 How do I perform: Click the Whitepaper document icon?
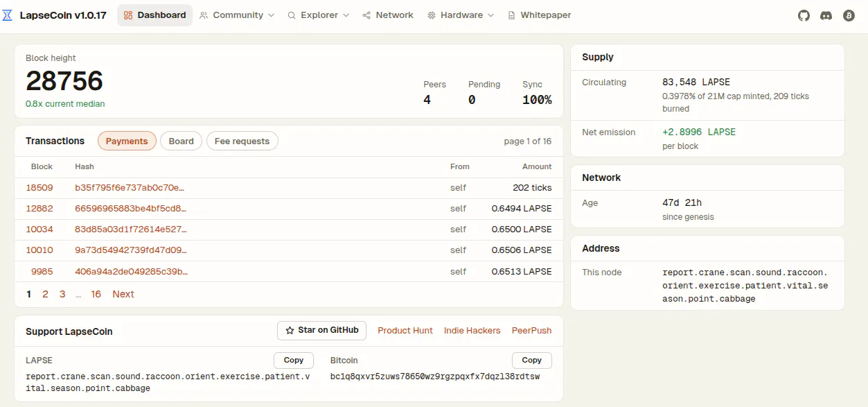[511, 15]
